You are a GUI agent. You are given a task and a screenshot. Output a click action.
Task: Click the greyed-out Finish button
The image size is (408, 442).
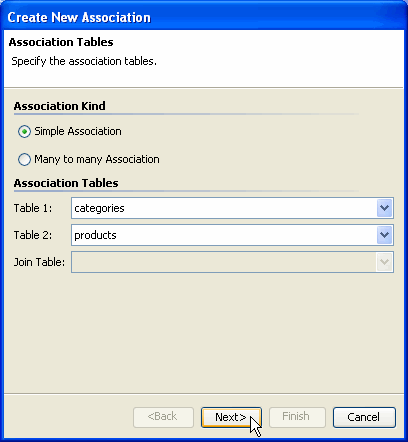coord(297,417)
